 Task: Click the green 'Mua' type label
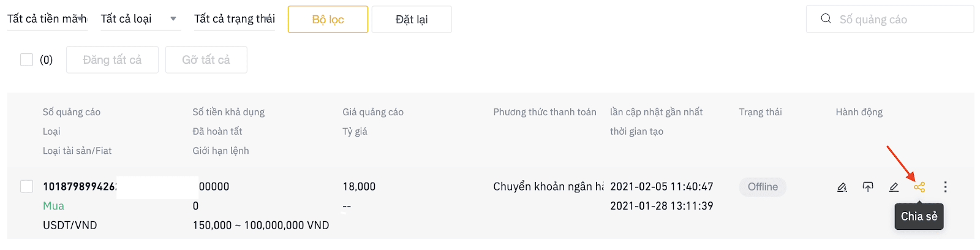(x=53, y=206)
